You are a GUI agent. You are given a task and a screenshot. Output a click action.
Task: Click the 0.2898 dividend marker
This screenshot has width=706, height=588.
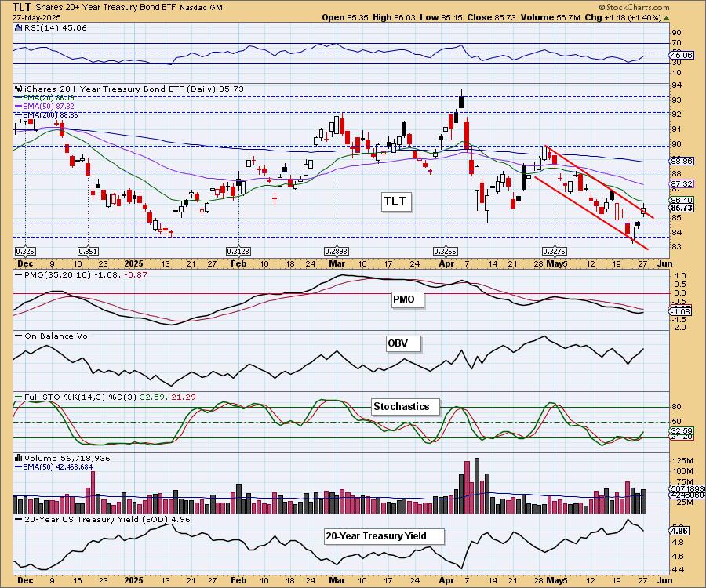[x=337, y=251]
